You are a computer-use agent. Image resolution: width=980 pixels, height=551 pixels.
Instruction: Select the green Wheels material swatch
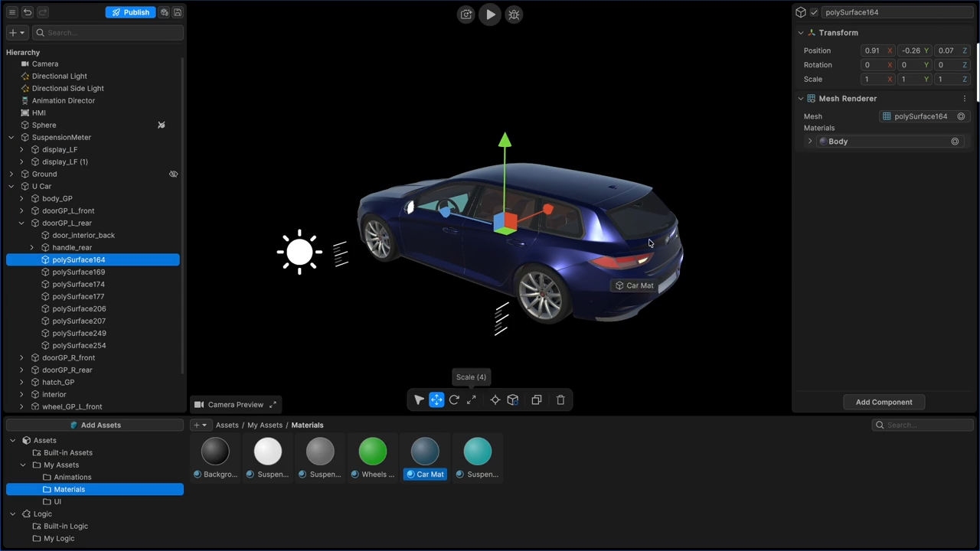click(x=373, y=452)
